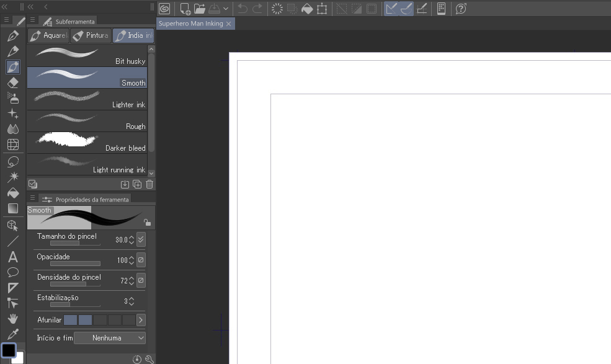Select the Hand move tool

(12, 319)
